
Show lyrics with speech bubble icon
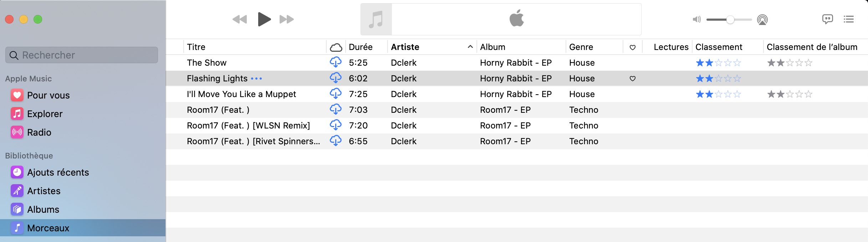827,19
